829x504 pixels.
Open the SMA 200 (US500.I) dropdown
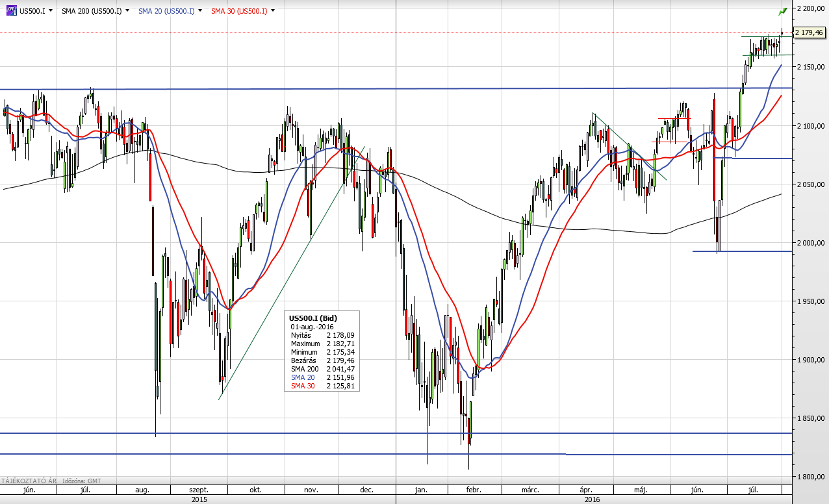click(x=127, y=11)
